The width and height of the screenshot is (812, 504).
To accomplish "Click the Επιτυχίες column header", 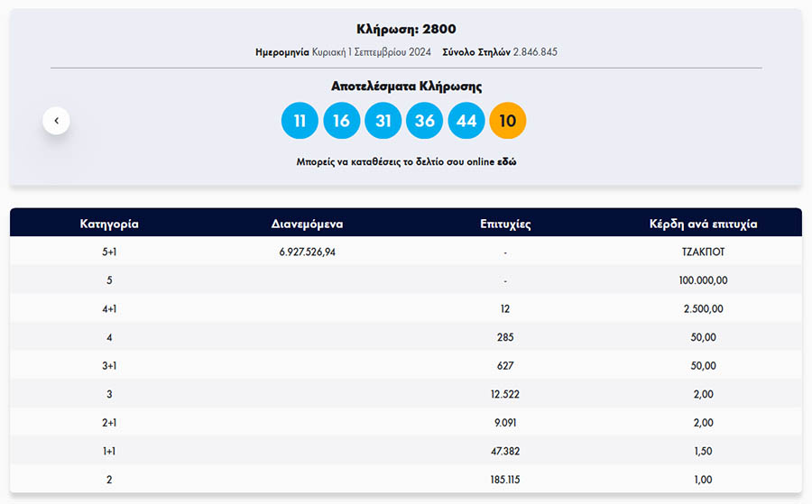I will tap(505, 224).
